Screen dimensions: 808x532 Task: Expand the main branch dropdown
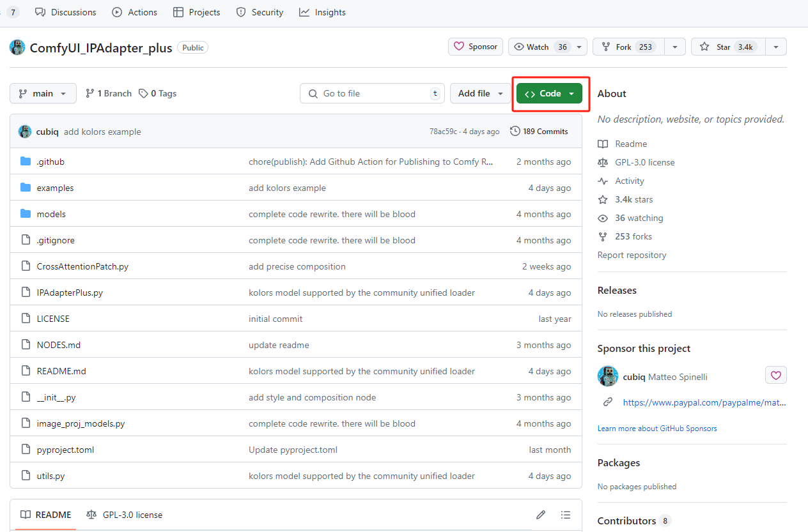click(x=43, y=93)
